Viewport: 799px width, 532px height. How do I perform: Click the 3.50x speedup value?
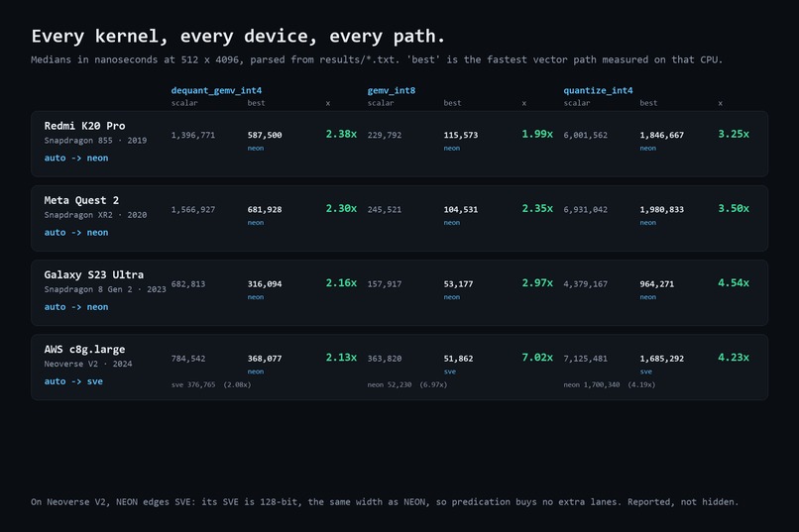[734, 208]
